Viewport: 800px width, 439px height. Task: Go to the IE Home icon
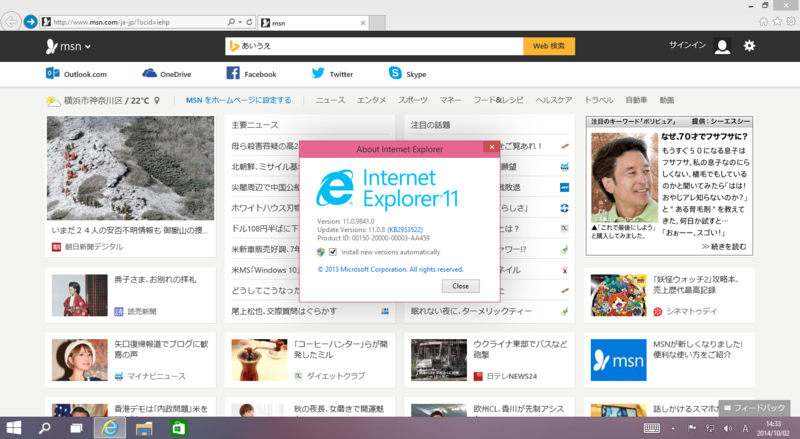coord(763,21)
